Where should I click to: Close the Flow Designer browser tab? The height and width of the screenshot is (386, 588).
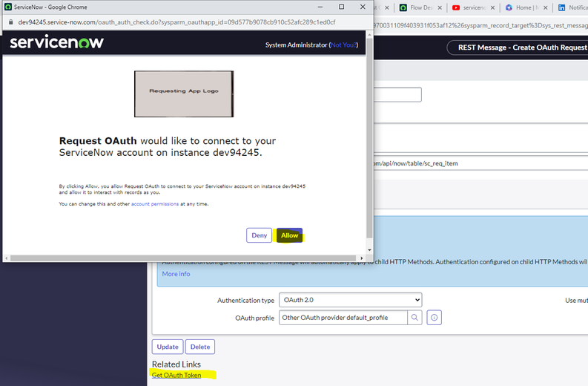coord(440,7)
